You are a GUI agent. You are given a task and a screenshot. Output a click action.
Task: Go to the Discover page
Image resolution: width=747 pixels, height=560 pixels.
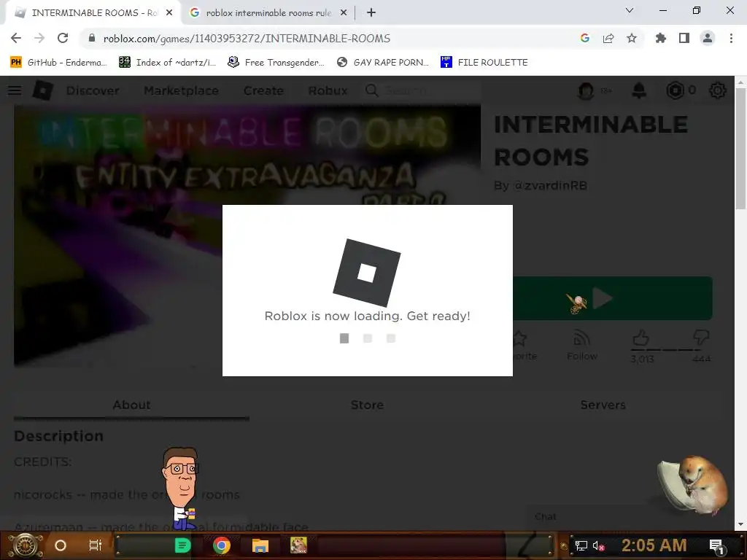click(93, 90)
